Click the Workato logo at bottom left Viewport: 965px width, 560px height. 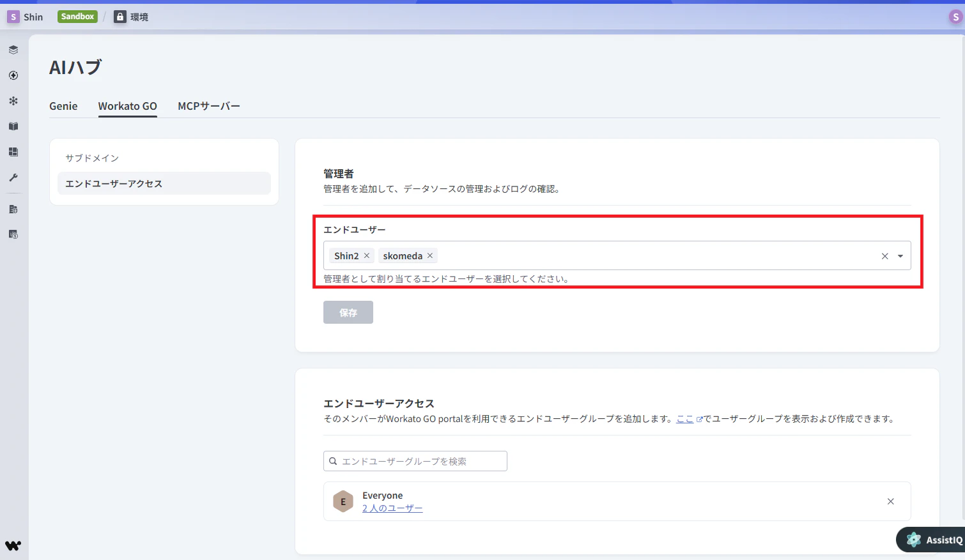pos(13,545)
